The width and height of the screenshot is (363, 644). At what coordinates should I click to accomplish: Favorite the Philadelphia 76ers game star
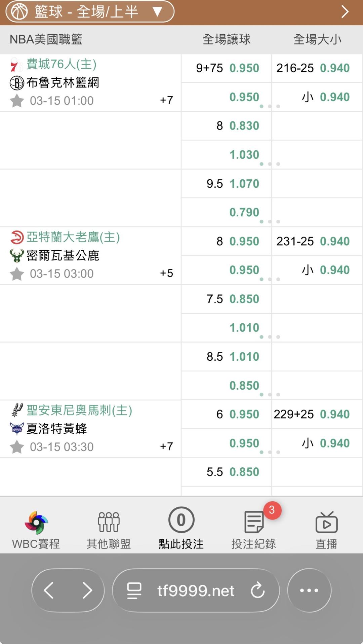[x=17, y=101]
